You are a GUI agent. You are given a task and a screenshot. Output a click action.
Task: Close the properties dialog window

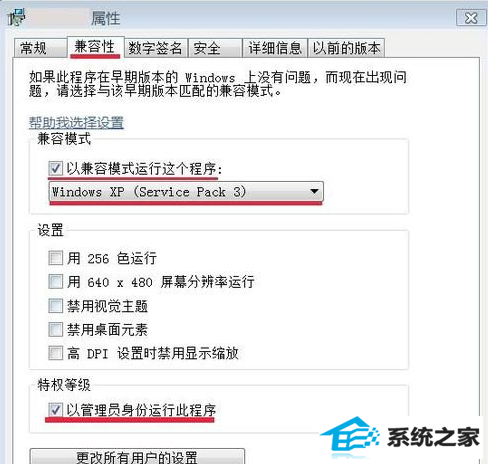point(471,17)
